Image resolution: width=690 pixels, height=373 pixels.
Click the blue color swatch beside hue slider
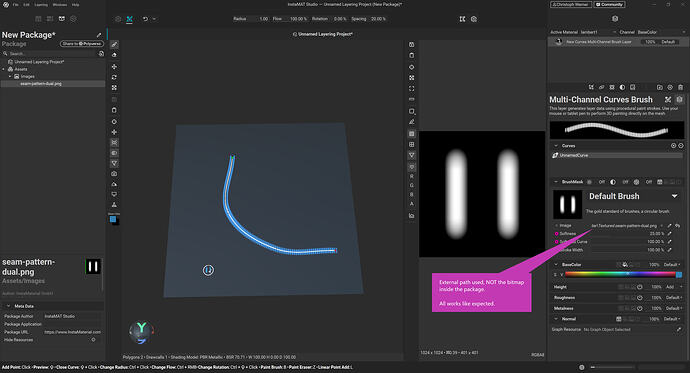pos(679,274)
